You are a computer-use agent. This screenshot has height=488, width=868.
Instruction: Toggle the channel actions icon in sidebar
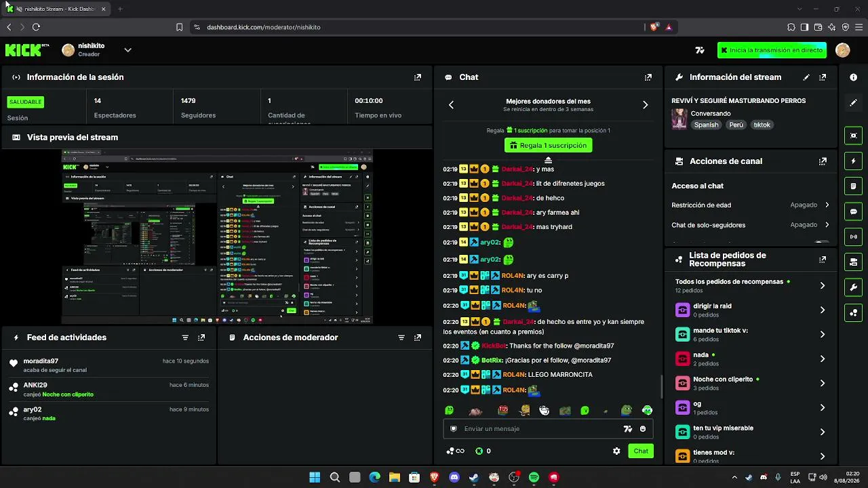[853, 262]
